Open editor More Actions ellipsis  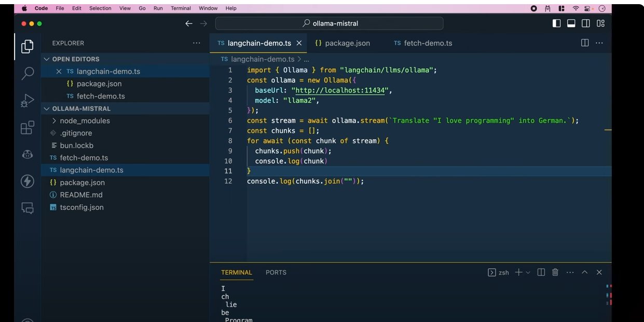coord(599,43)
